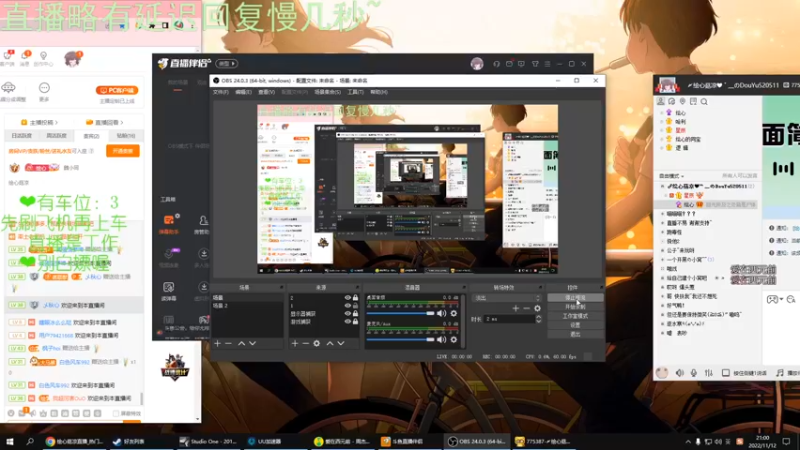Move the selected source up
This screenshot has width=800, height=450.
point(330,343)
